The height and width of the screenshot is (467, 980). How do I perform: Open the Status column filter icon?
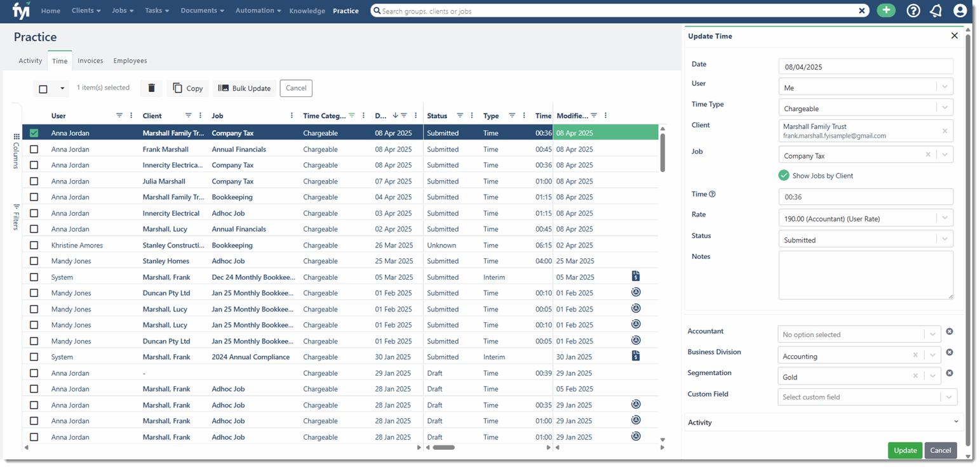460,115
